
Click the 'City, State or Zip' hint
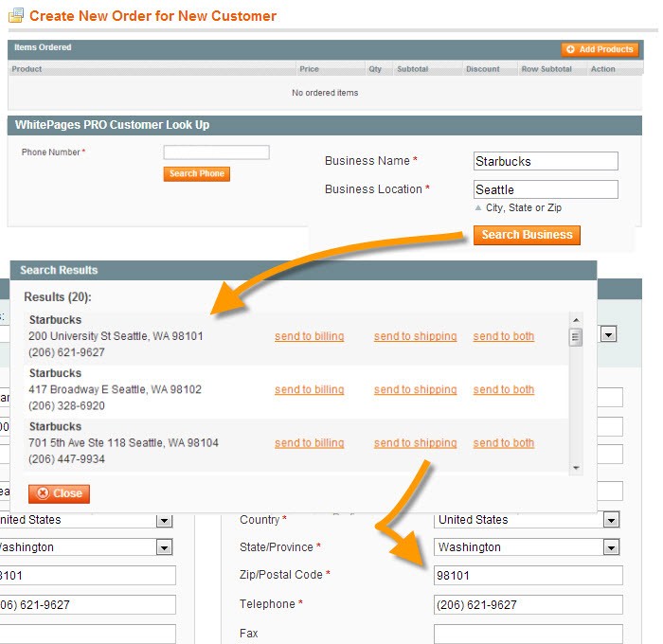(x=524, y=207)
